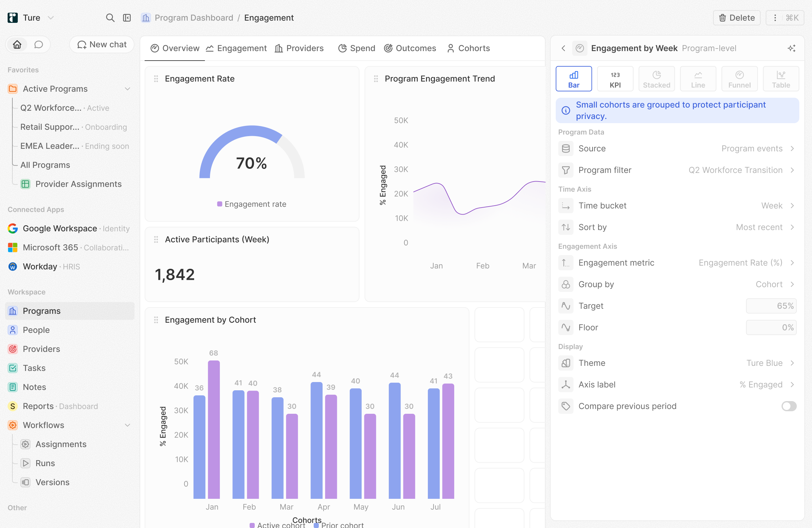The image size is (812, 528).
Task: Click the Microsoft 365 app icon
Action: tap(13, 247)
